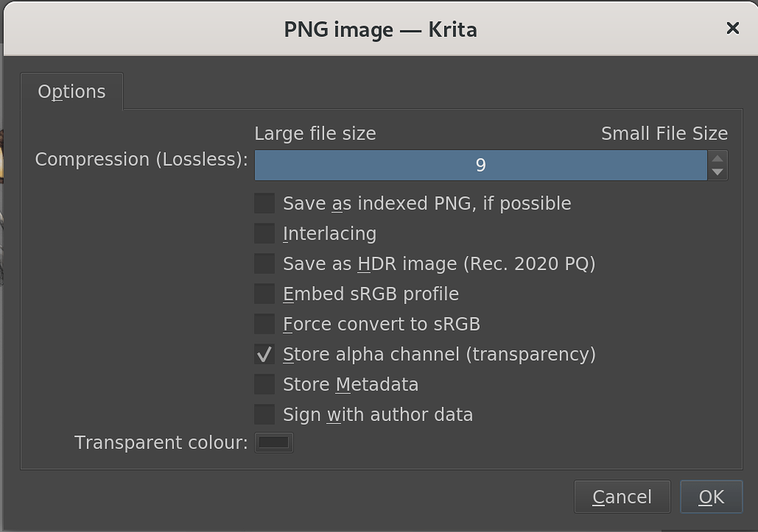Click the Compression (Lossless) label
This screenshot has width=758, height=532.
(x=139, y=158)
